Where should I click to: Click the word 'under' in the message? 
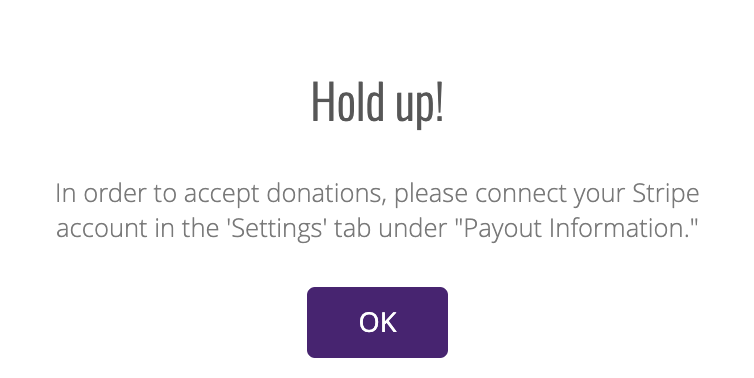point(411,229)
